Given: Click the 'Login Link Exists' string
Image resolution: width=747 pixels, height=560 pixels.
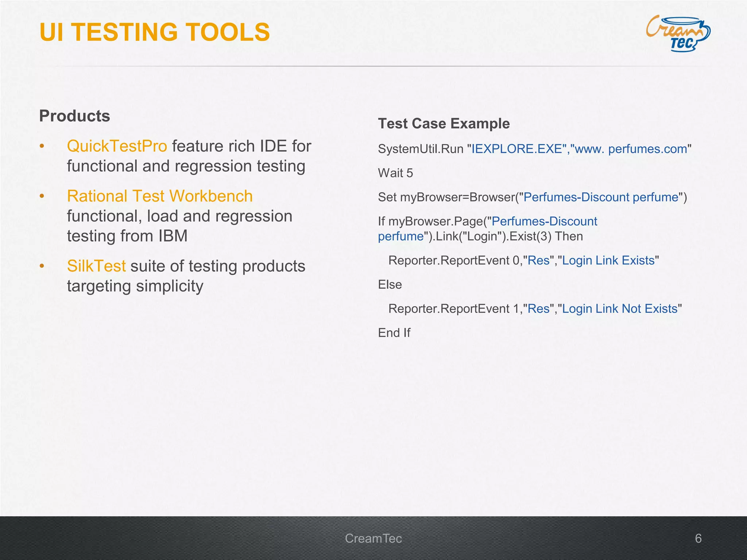Looking at the screenshot, I should pos(608,261).
